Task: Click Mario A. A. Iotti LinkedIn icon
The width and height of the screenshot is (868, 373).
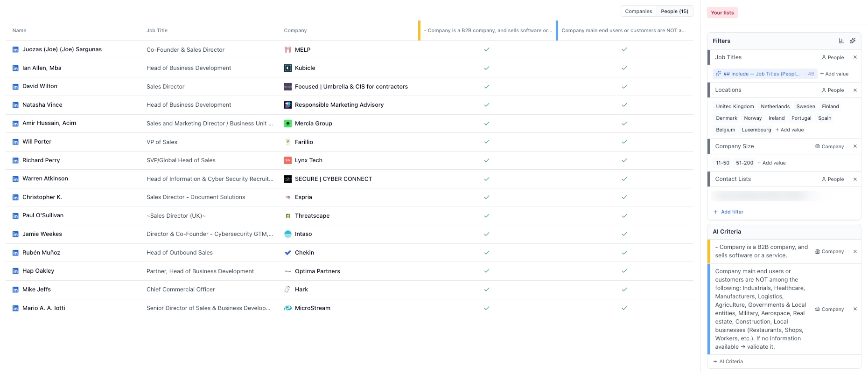Action: click(15, 308)
